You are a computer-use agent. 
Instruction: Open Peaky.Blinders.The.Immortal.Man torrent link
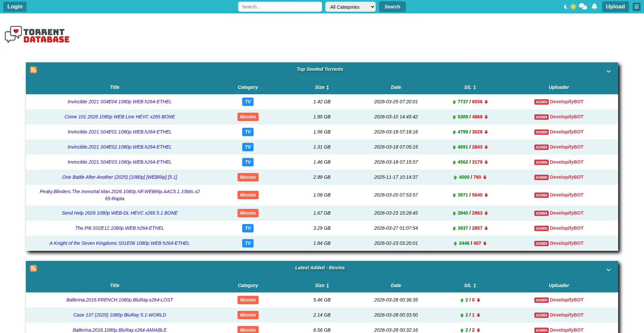119,195
